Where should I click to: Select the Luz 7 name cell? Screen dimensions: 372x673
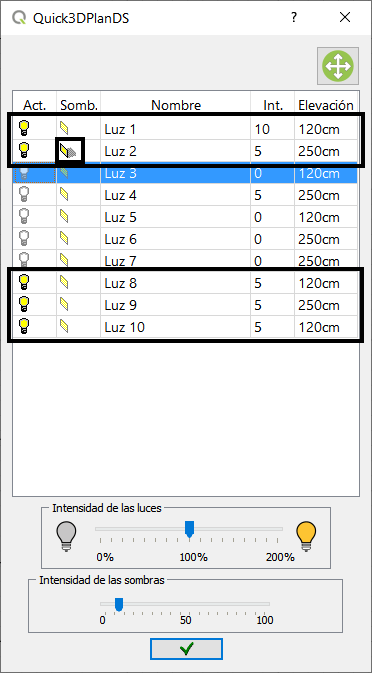[x=176, y=261]
